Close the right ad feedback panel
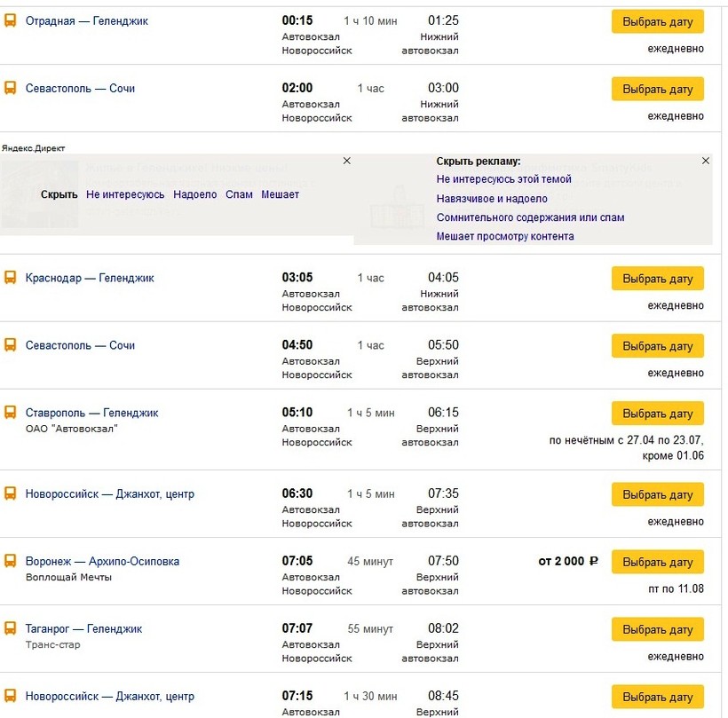The height and width of the screenshot is (718, 728). click(x=706, y=161)
